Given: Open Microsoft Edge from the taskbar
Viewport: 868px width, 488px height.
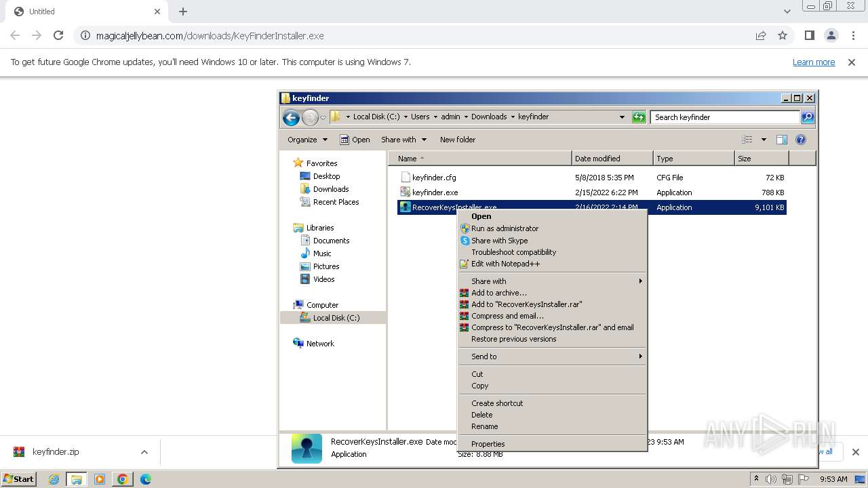Looking at the screenshot, I should (146, 479).
